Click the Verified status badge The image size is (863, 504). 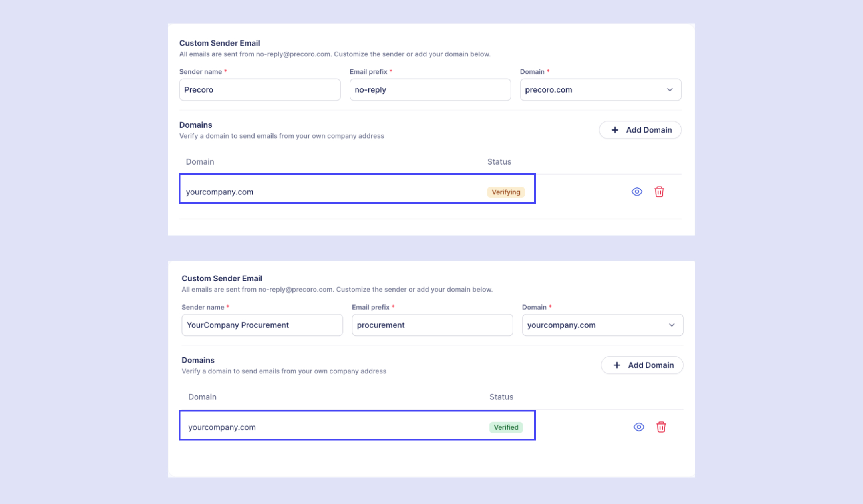tap(506, 427)
